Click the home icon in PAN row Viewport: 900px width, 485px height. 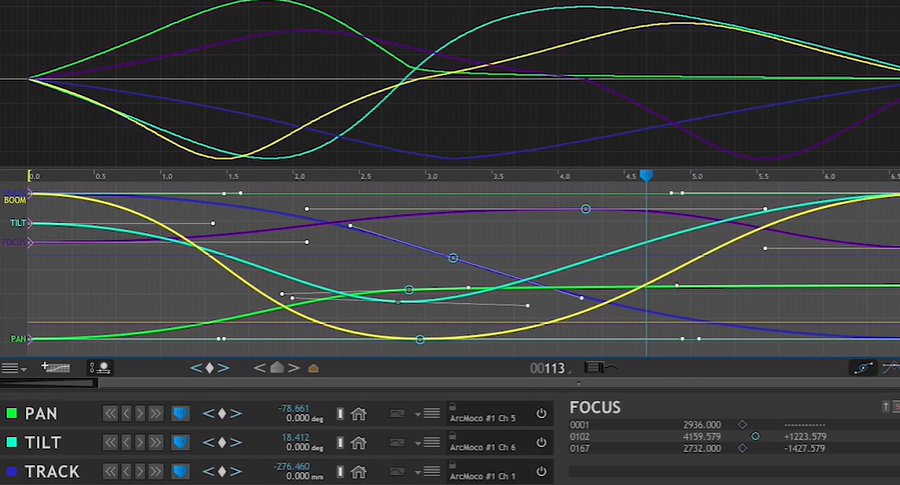pyautogui.click(x=358, y=413)
